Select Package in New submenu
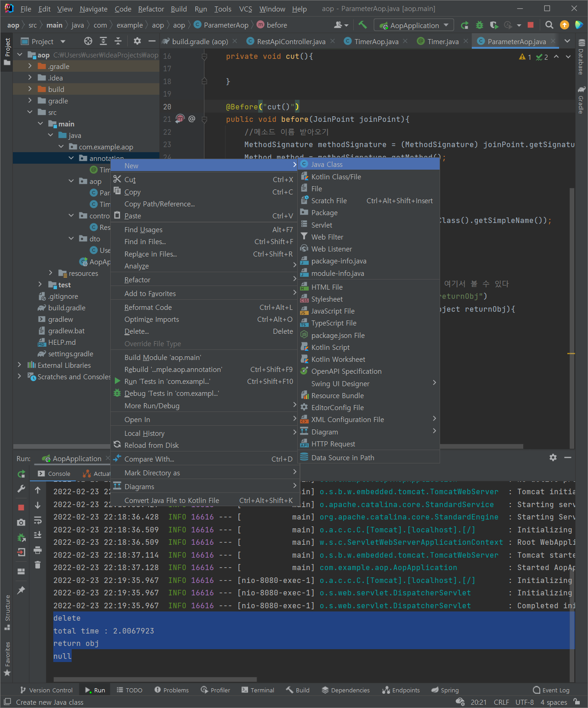This screenshot has width=588, height=708. point(369,212)
